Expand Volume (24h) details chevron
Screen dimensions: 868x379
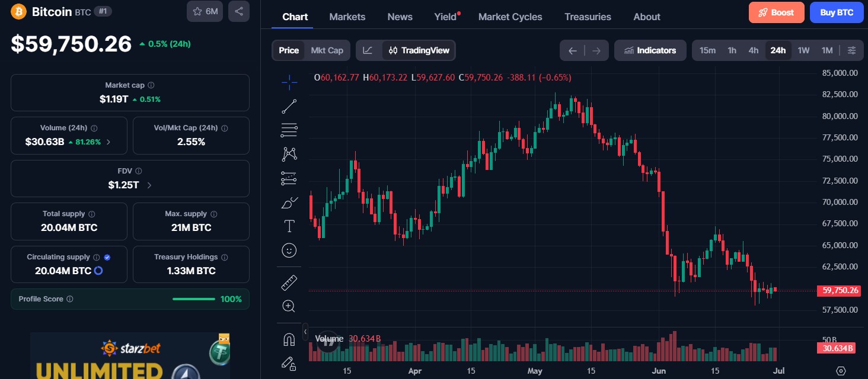click(x=108, y=142)
